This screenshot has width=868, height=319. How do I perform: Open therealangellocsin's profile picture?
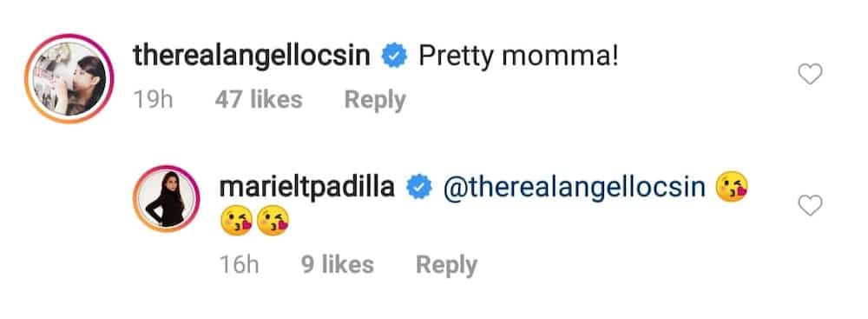[69, 78]
